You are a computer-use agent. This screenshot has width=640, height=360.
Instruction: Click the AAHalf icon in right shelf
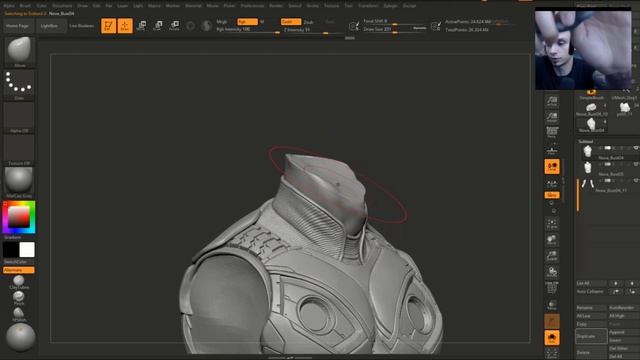pos(552,118)
